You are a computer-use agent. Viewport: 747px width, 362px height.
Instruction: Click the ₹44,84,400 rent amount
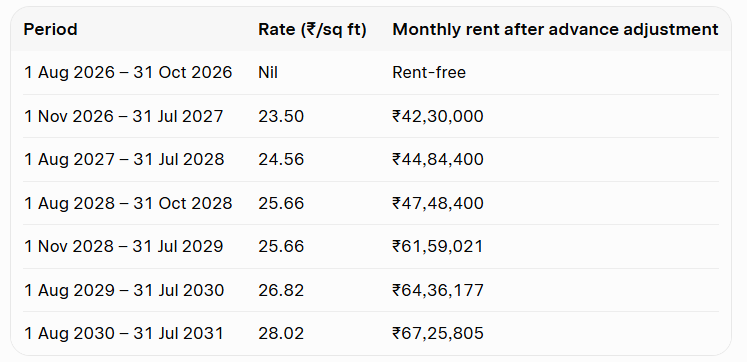click(x=438, y=159)
